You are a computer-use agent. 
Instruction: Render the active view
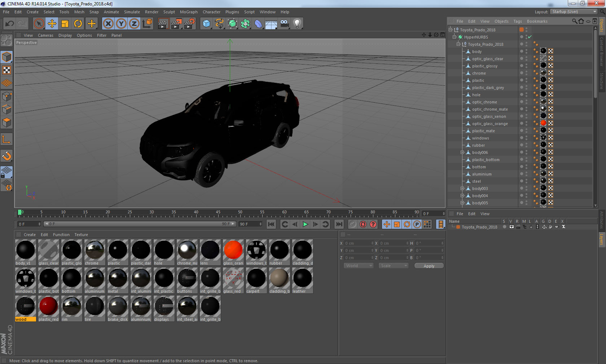pyautogui.click(x=163, y=24)
